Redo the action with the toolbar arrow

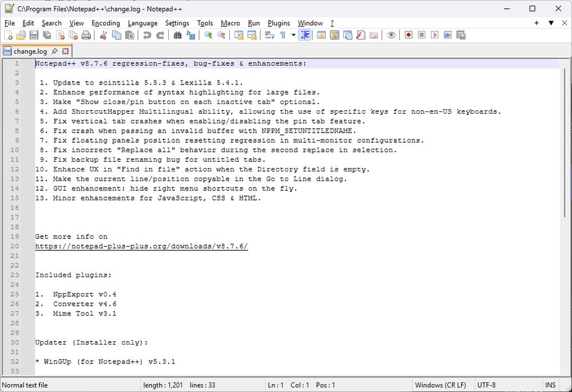160,35
